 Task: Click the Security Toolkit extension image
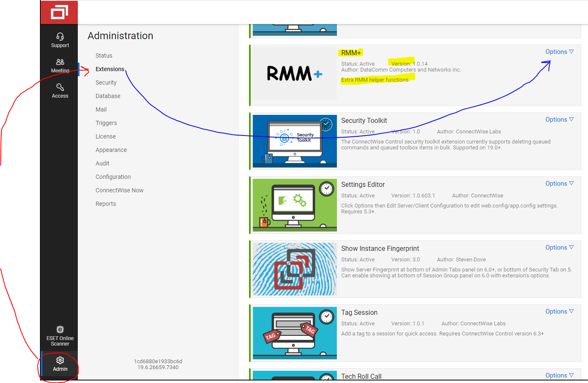point(294,141)
